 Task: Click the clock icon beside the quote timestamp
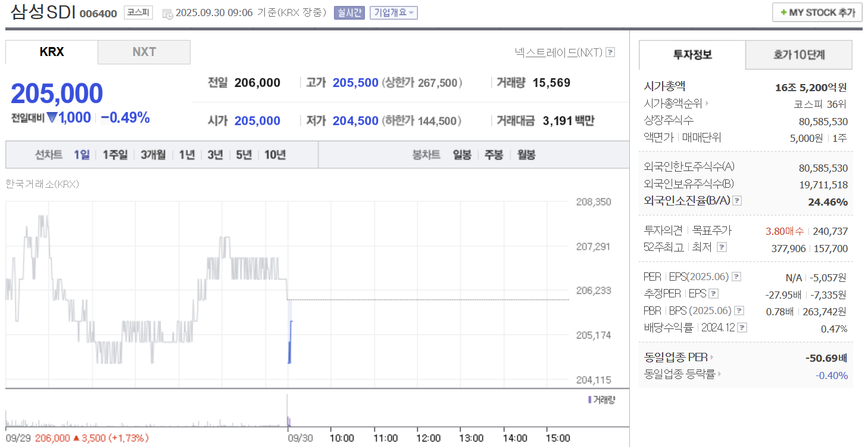pos(168,13)
